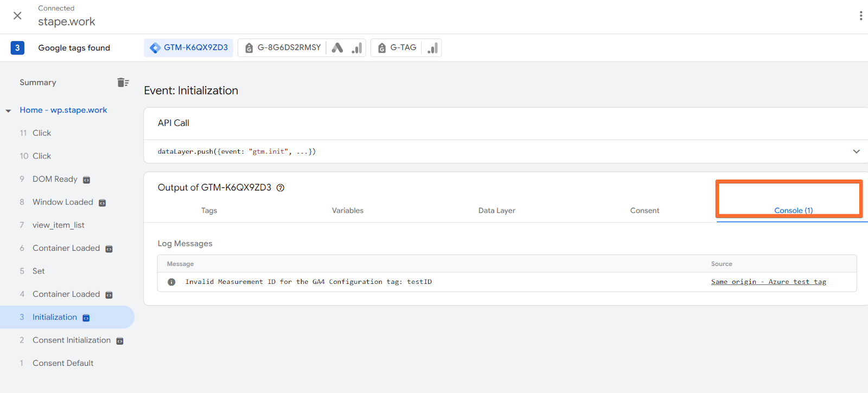Select the view_item_list event
The width and height of the screenshot is (868, 393).
point(58,225)
